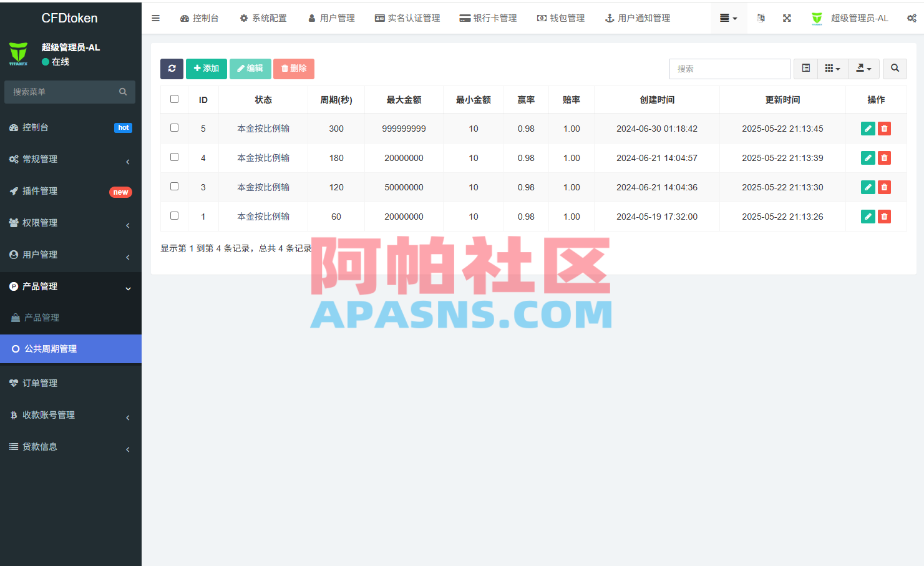Tick checkbox for row ID 1
This screenshot has width=924, height=566.
click(174, 216)
